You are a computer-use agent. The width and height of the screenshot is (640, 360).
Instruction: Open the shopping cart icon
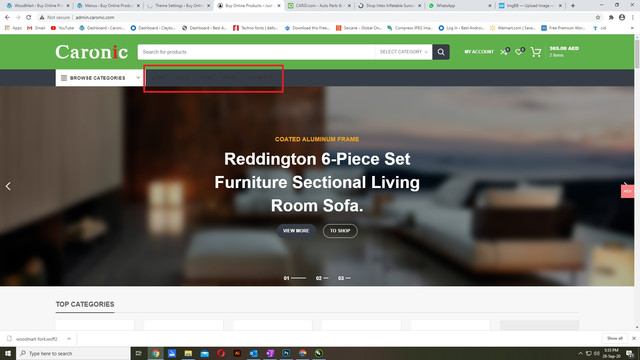coord(536,52)
